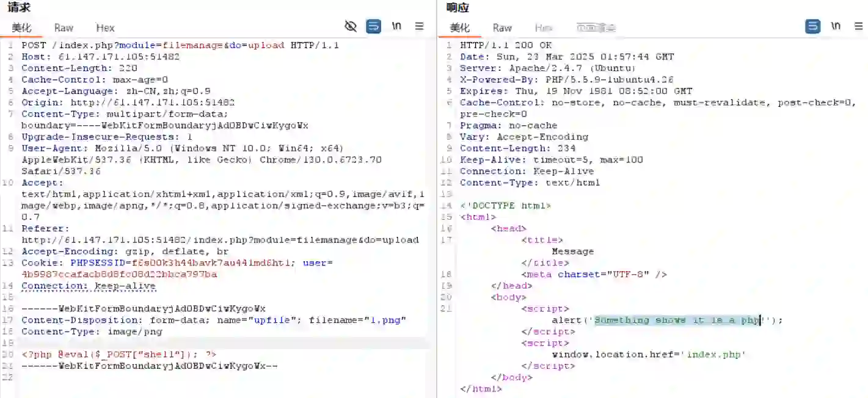Switch the request view to the Hex tab
868x398 pixels.
tap(105, 27)
